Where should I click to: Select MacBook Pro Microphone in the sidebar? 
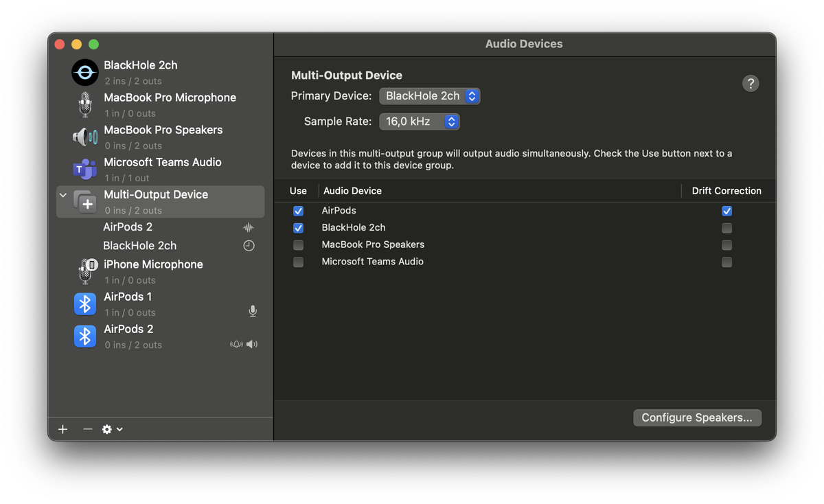pyautogui.click(x=161, y=104)
